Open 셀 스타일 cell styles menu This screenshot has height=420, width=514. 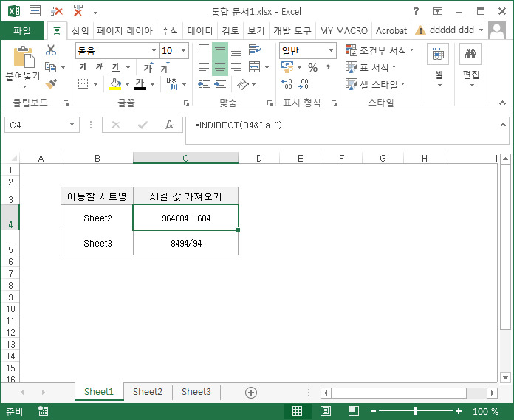point(375,85)
